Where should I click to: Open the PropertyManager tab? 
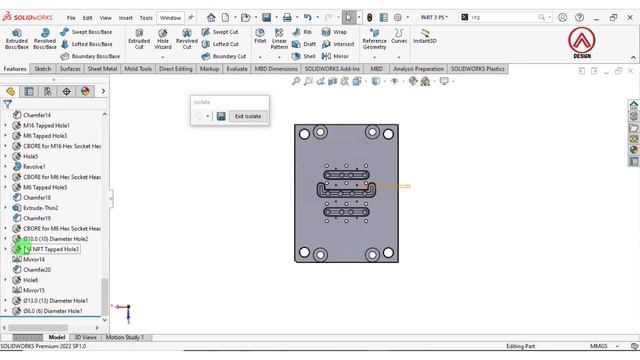tap(29, 91)
